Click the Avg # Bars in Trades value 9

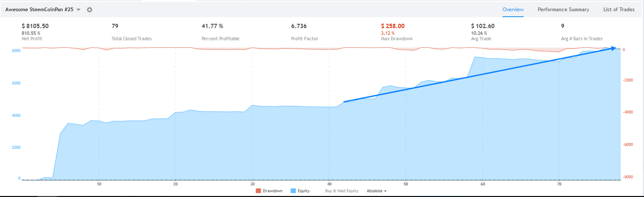562,26
